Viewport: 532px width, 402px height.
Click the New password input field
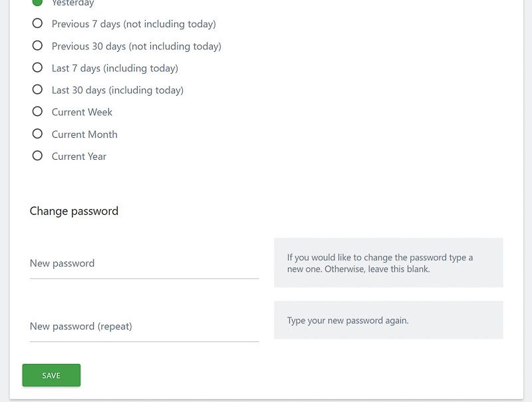pos(144,264)
